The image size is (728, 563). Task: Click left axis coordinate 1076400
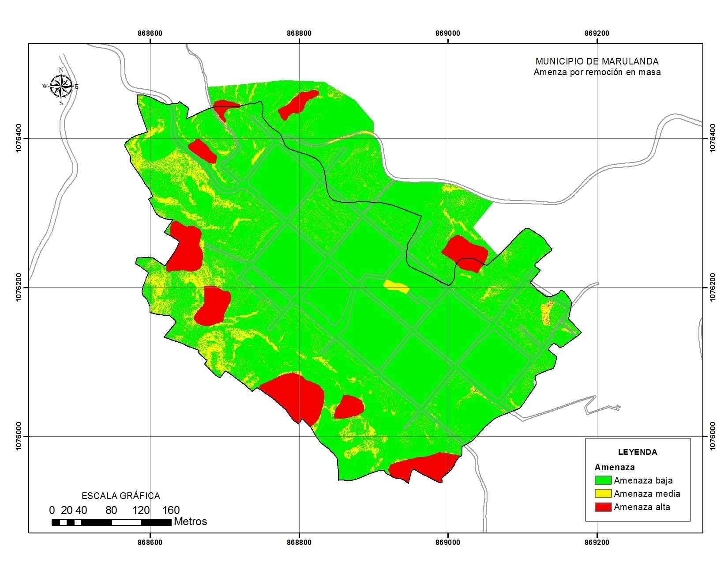click(x=19, y=138)
